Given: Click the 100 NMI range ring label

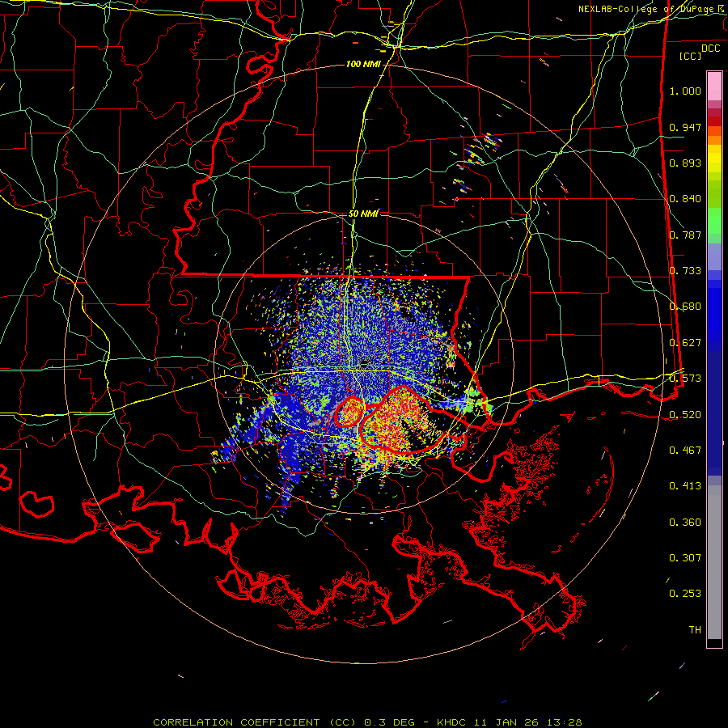Looking at the screenshot, I should tap(362, 64).
